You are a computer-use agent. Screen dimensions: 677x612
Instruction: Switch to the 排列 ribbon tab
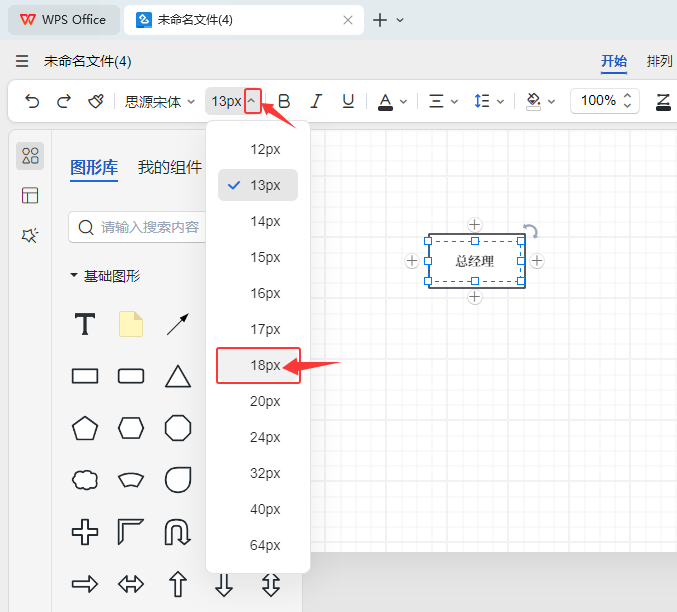659,61
